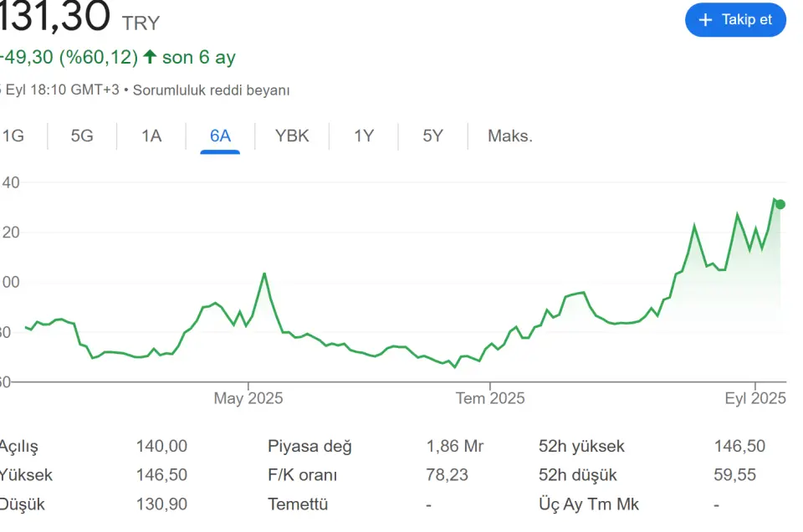The image size is (803, 532).
Task: Click the F/K oranı label
Action: 302,475
